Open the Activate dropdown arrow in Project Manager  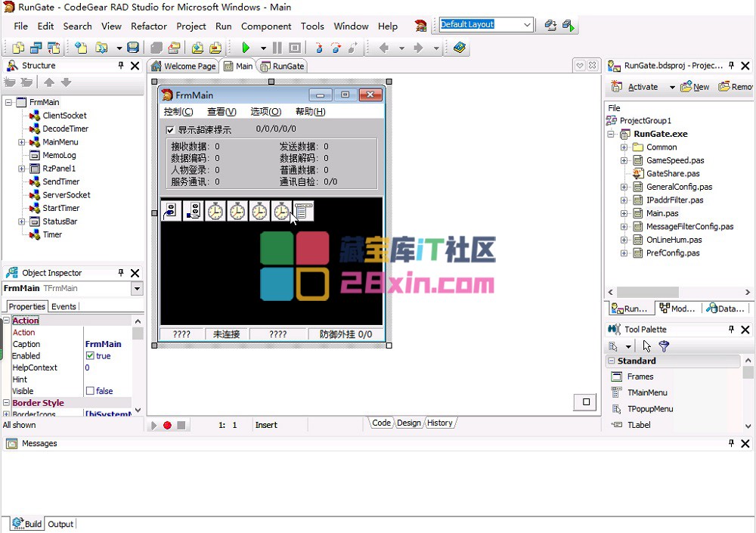coord(672,87)
